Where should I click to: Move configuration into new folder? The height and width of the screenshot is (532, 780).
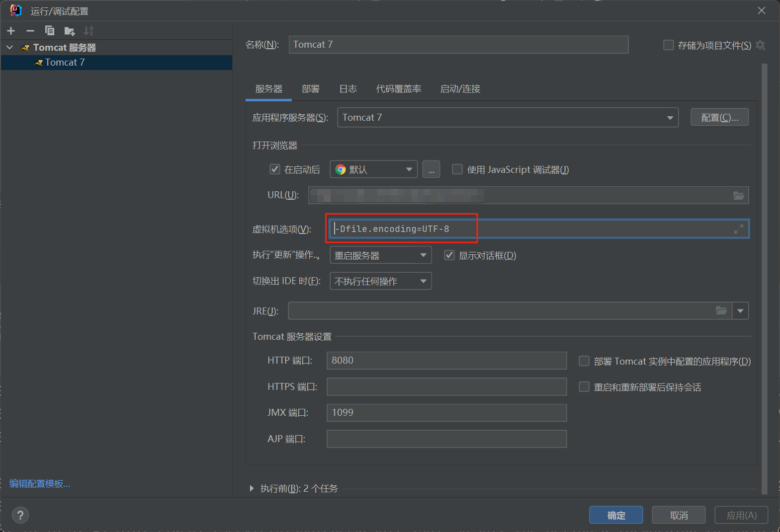pos(70,31)
